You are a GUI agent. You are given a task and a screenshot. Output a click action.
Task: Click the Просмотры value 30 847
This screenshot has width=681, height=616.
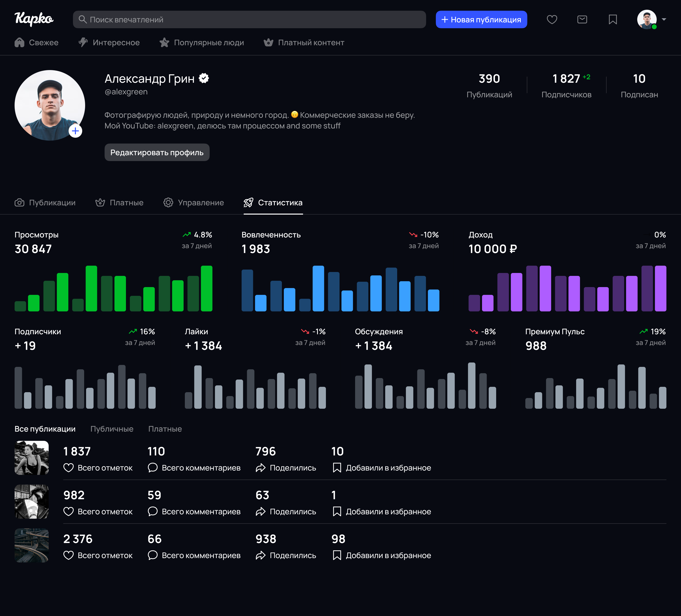click(33, 249)
